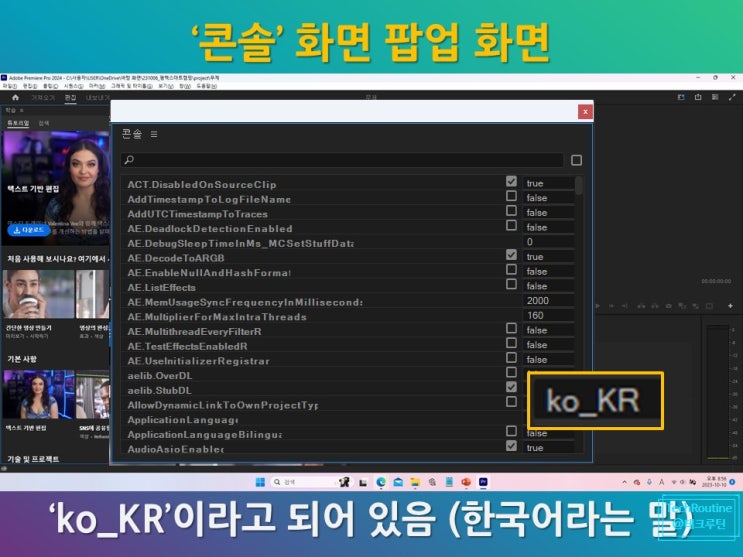Switch to the 편집 (Edit) tab

[70, 97]
